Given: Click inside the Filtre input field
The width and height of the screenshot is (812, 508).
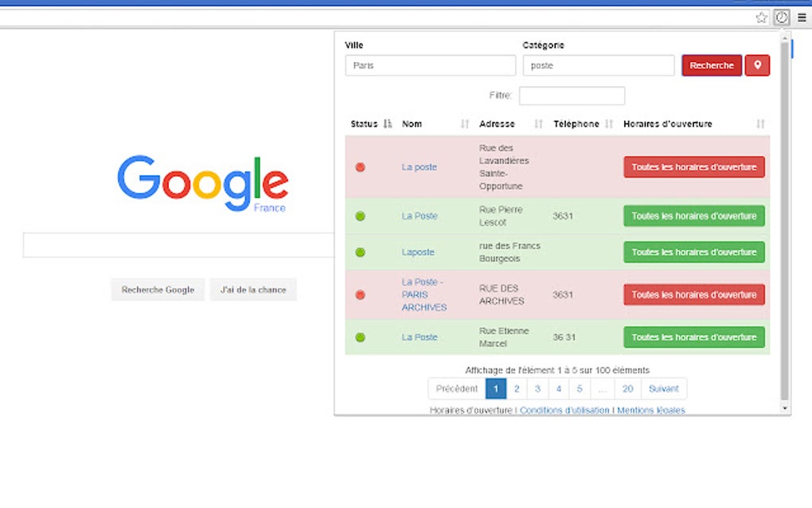Looking at the screenshot, I should [x=572, y=95].
